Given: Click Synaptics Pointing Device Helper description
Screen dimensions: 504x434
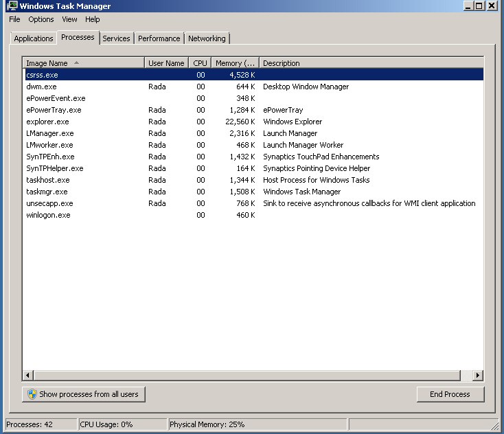Looking at the screenshot, I should pos(317,168).
